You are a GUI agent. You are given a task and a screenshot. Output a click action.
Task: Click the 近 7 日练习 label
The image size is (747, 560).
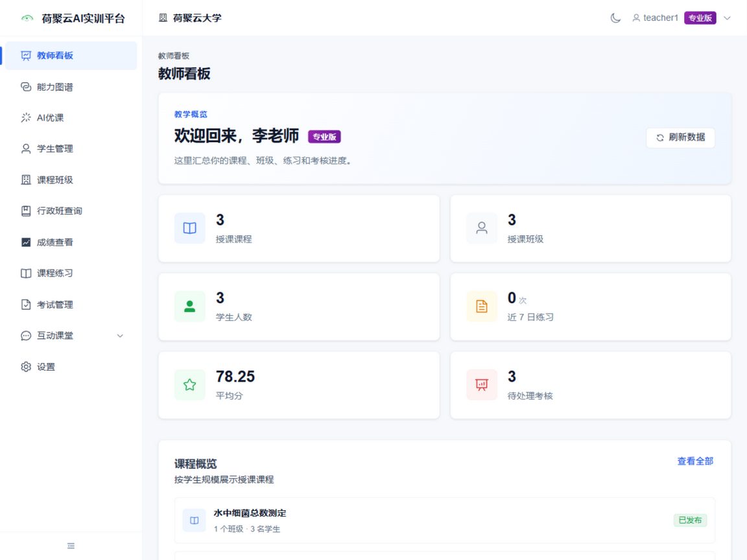(x=530, y=317)
